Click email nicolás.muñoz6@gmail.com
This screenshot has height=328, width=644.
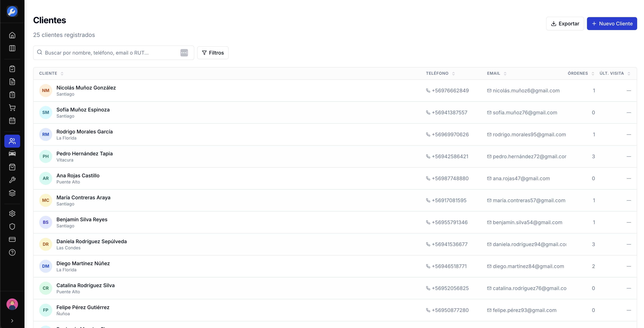[x=526, y=91]
